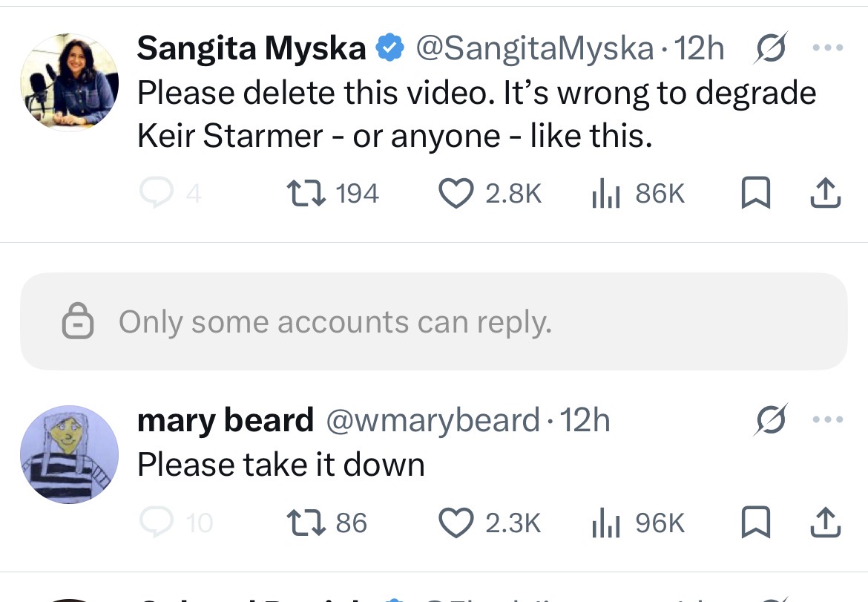868x602 pixels.
Task: Click reply icon on mary beard's tweet
Action: tap(154, 523)
